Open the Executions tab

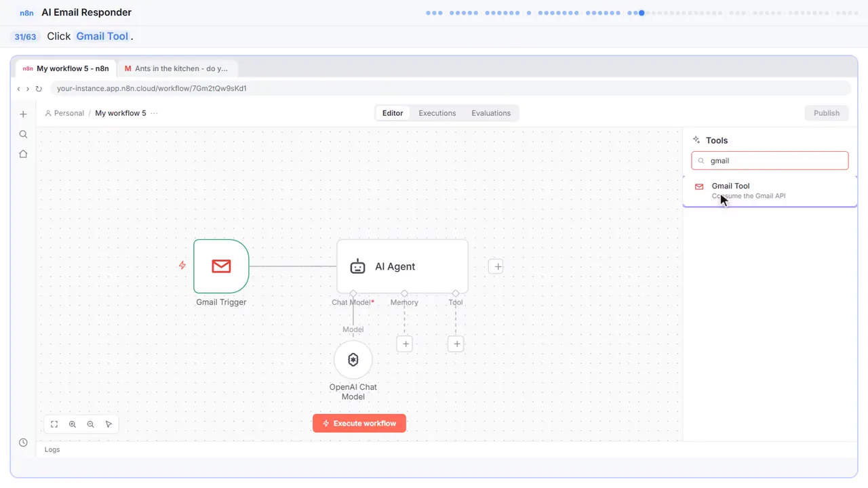[x=437, y=113]
